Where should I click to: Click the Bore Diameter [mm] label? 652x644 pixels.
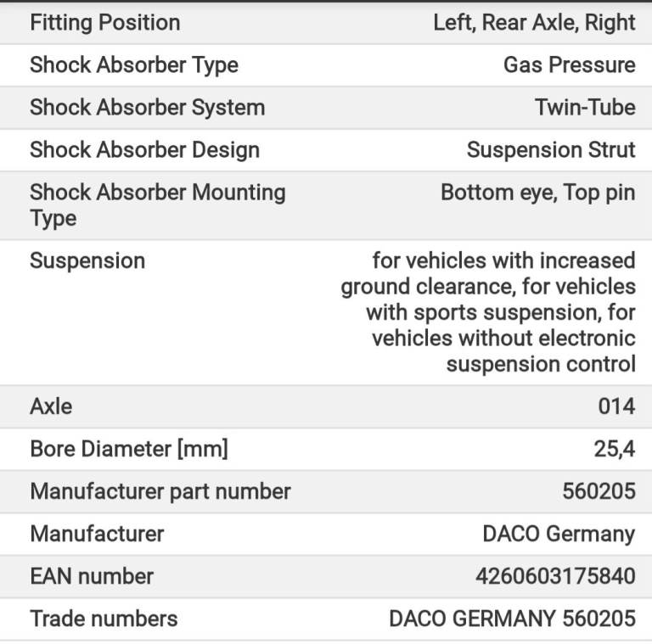129,449
